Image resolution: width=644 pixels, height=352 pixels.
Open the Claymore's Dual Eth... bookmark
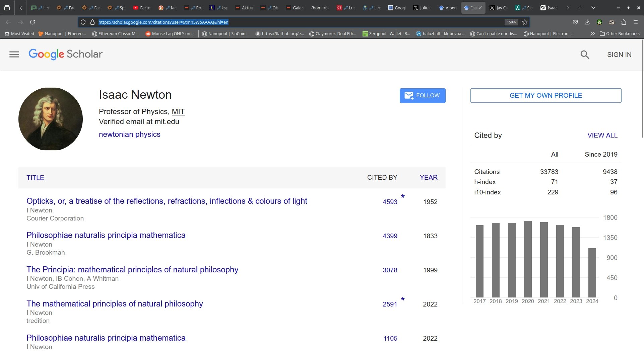333,33
